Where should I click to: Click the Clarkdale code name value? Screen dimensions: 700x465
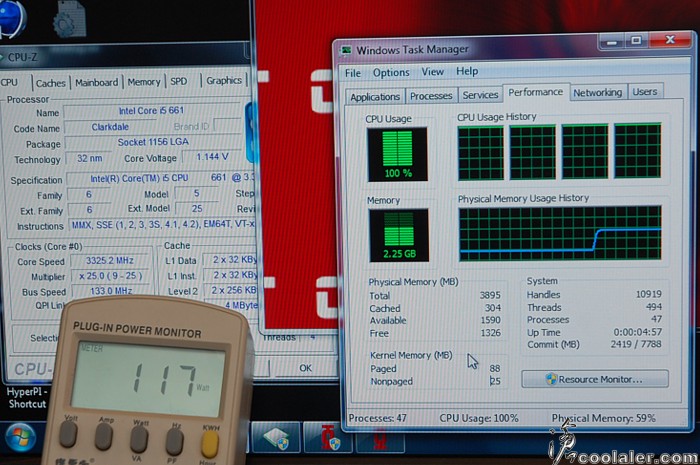click(x=110, y=127)
